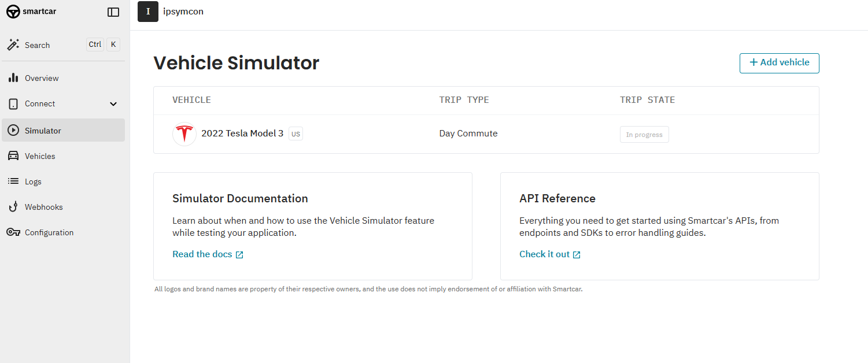Collapse the sidebar with the panel icon
The width and height of the screenshot is (868, 363).
pyautogui.click(x=113, y=12)
